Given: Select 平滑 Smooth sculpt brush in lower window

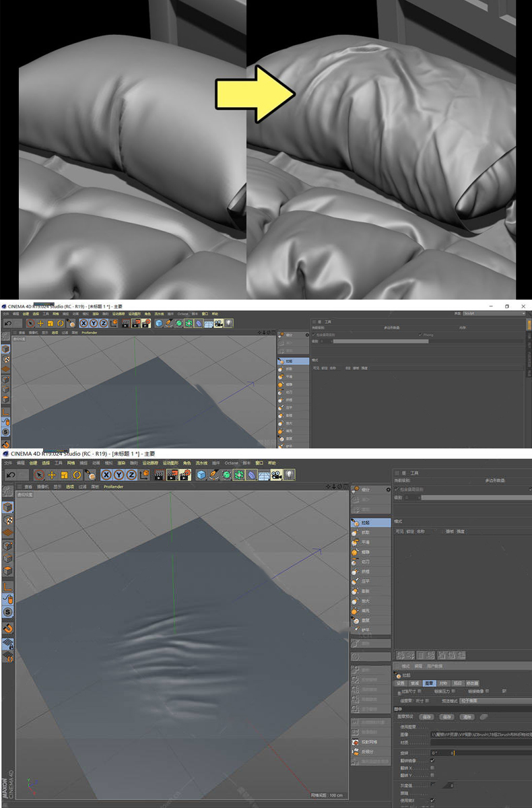Looking at the screenshot, I should (x=370, y=542).
